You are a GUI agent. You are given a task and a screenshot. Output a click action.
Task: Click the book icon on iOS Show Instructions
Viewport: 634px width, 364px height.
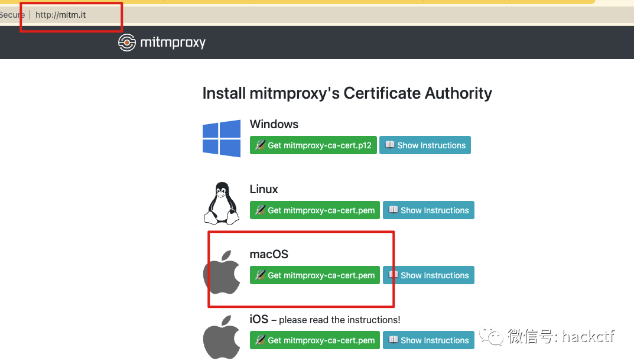[394, 339]
